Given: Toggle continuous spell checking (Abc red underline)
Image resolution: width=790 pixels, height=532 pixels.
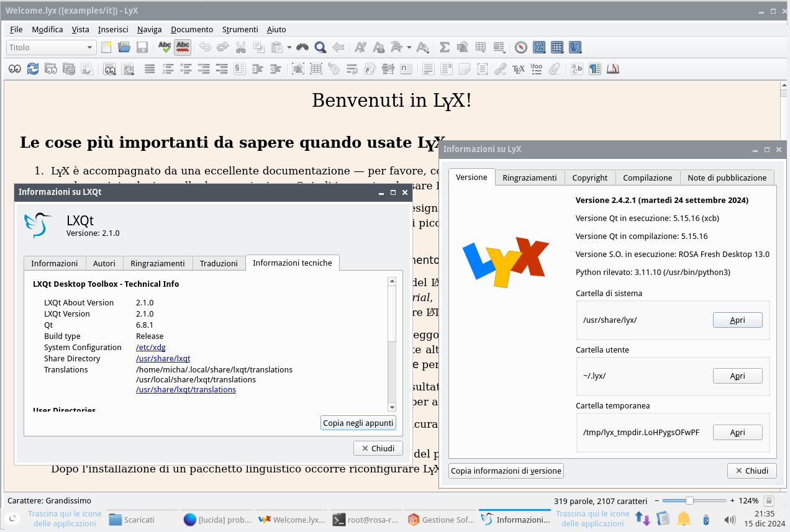Looking at the screenshot, I should pyautogui.click(x=183, y=47).
